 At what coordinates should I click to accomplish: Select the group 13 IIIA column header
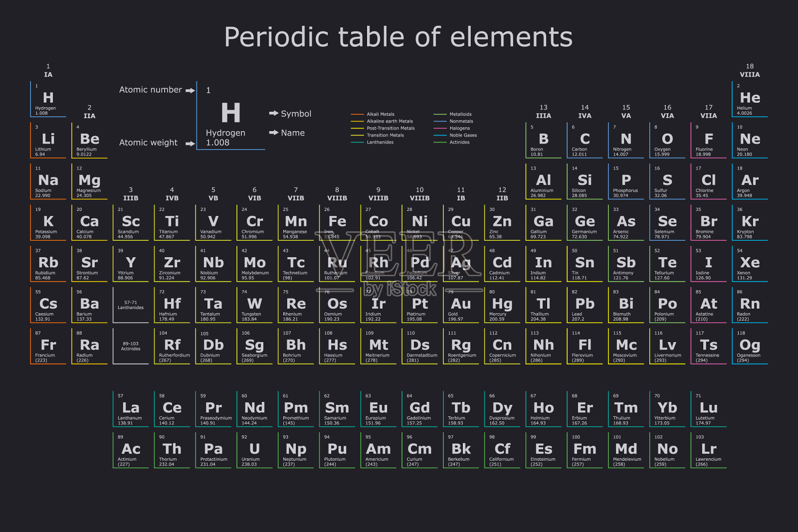(544, 111)
